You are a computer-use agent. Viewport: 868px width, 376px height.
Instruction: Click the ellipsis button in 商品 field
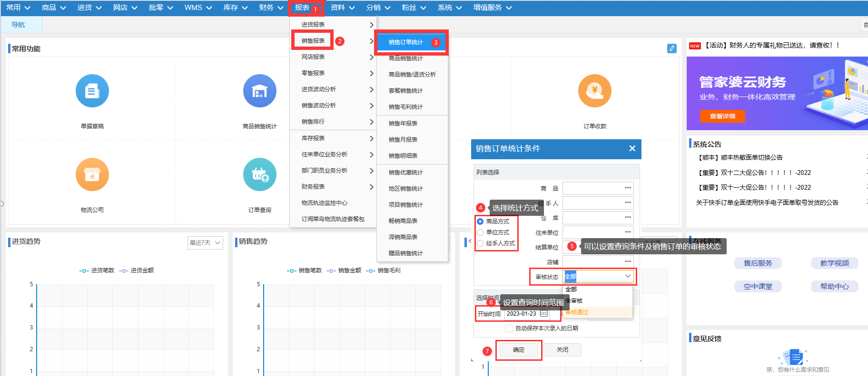[628, 188]
